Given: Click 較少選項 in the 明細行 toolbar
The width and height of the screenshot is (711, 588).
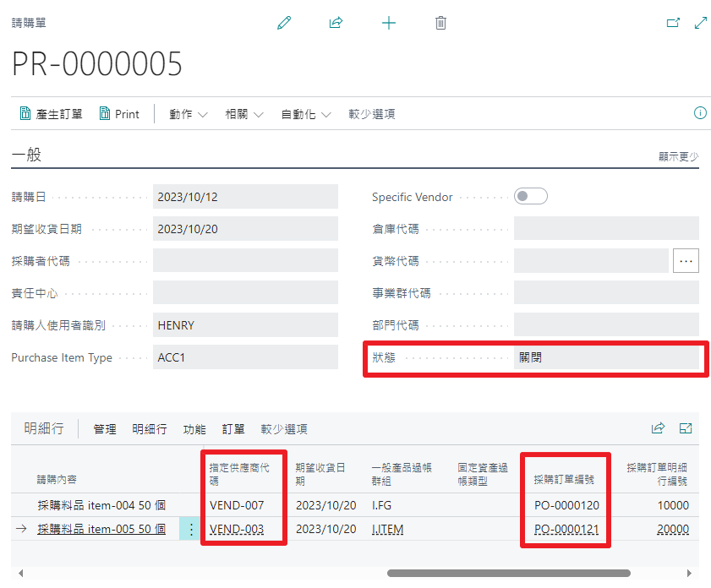Looking at the screenshot, I should (284, 429).
